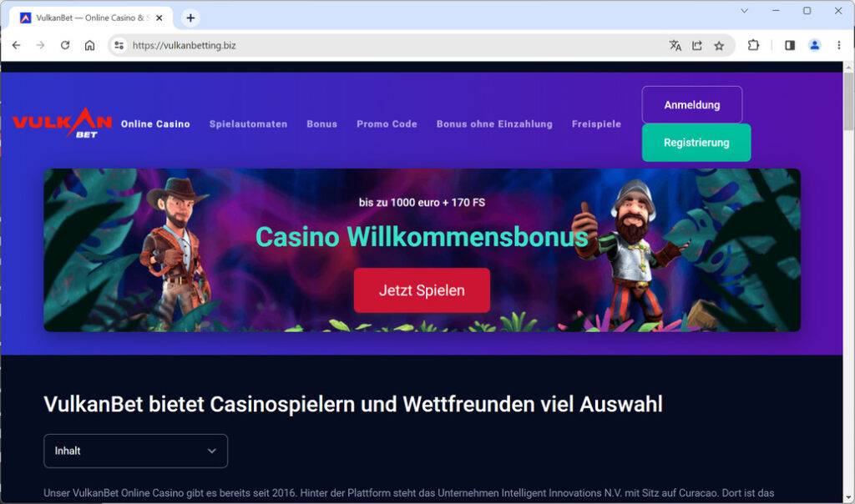This screenshot has height=504, width=855.
Task: Open the Chrome three-dot menu
Action: pos(838,45)
